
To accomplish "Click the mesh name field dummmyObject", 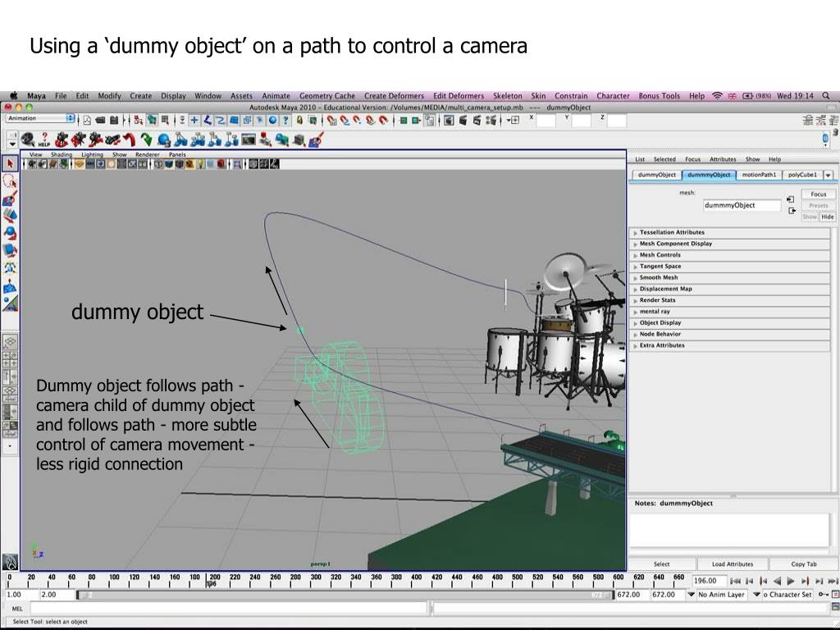I will (x=742, y=205).
